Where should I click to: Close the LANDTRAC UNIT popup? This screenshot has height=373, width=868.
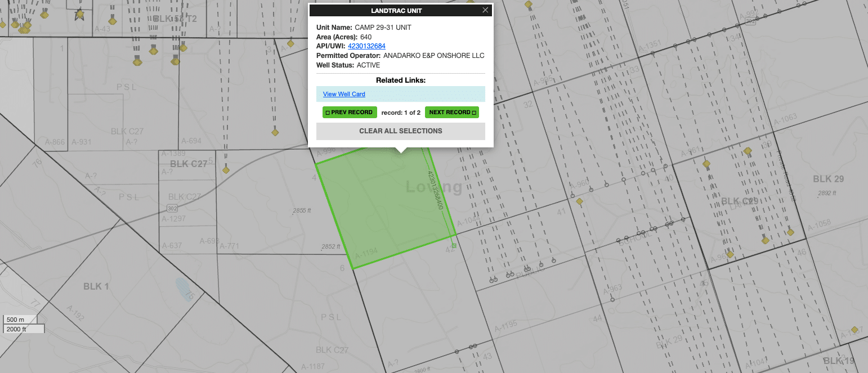coord(485,10)
